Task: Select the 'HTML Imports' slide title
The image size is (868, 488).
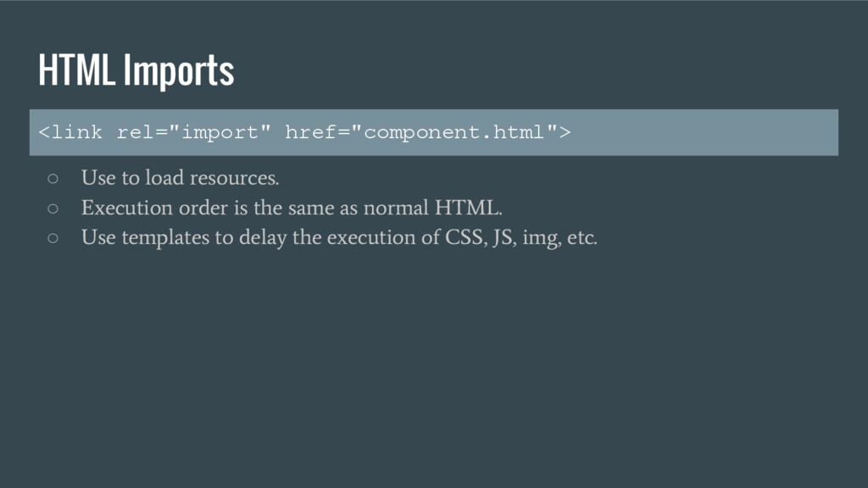Action: [136, 70]
